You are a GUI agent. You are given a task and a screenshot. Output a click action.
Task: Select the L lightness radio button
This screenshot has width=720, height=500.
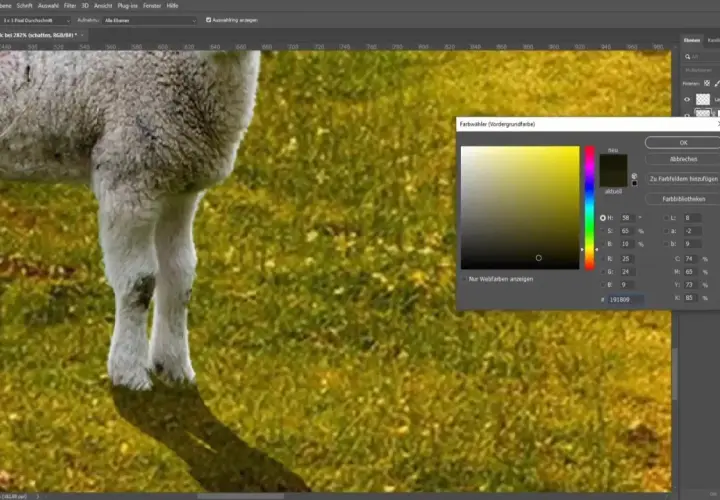(665, 218)
